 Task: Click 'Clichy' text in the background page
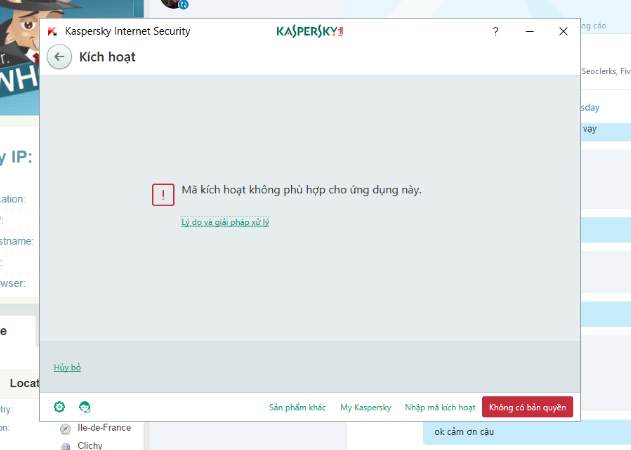tap(90, 445)
